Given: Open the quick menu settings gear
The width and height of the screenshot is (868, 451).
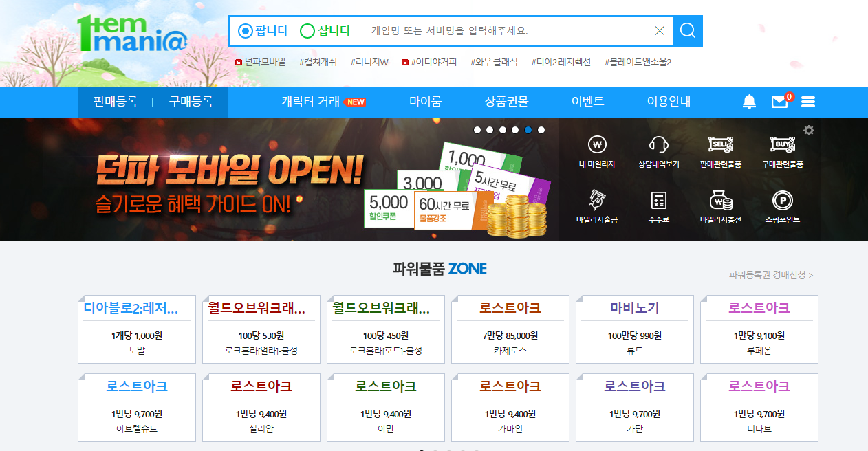Looking at the screenshot, I should (809, 130).
